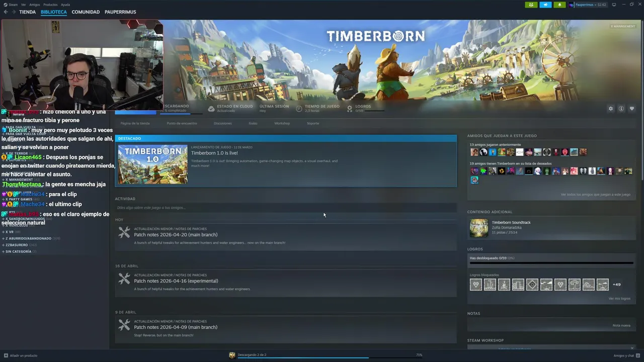The height and width of the screenshot is (362, 644).
Task: Expand the Z ABURRIDO/ABANDONADO category
Action: pyautogui.click(x=30, y=238)
